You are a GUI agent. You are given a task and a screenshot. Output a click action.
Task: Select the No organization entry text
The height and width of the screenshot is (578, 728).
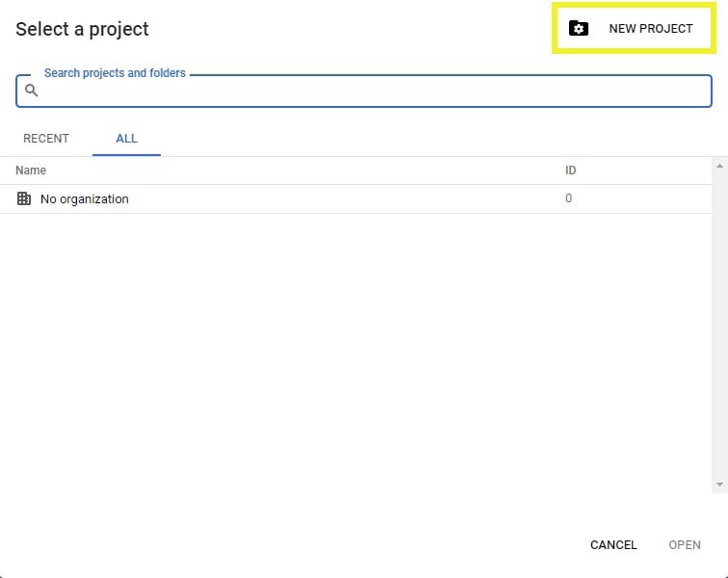tap(85, 199)
